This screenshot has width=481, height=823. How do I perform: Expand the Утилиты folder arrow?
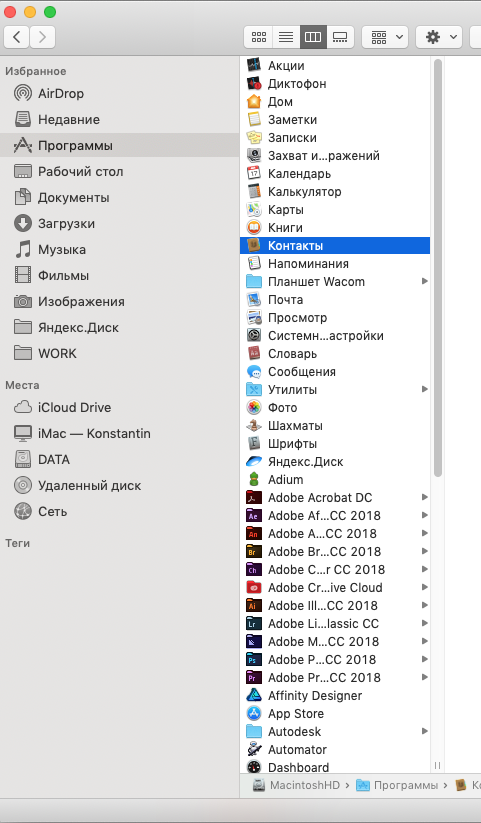pyautogui.click(x=424, y=389)
